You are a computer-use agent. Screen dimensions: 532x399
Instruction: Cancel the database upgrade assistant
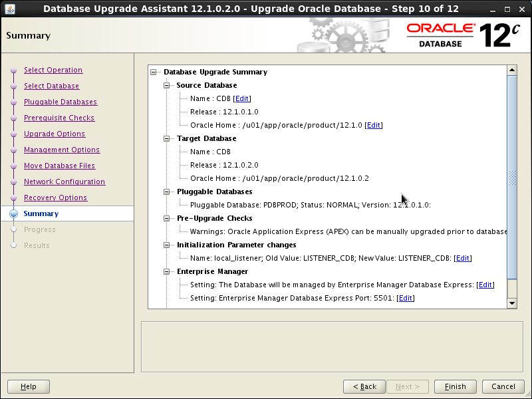pos(503,386)
